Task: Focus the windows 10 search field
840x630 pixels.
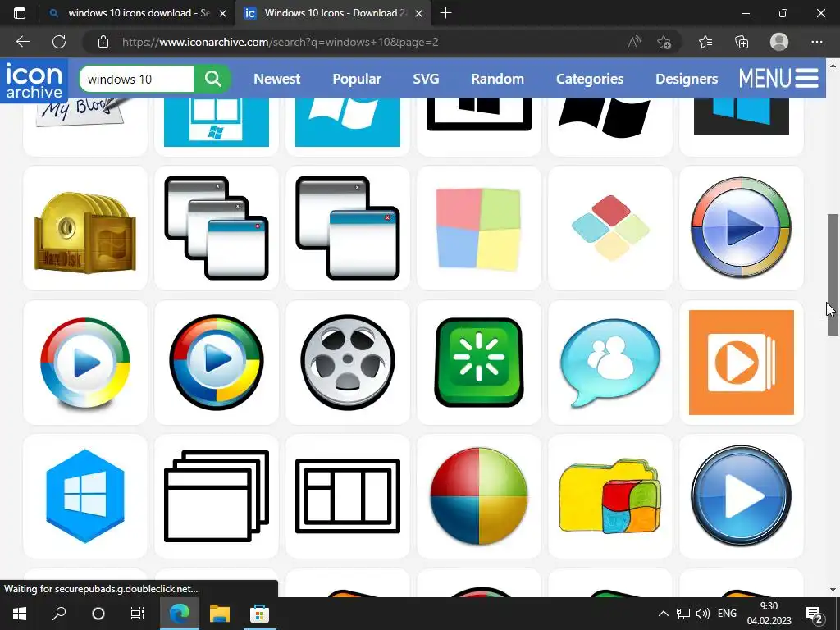Action: click(x=137, y=80)
